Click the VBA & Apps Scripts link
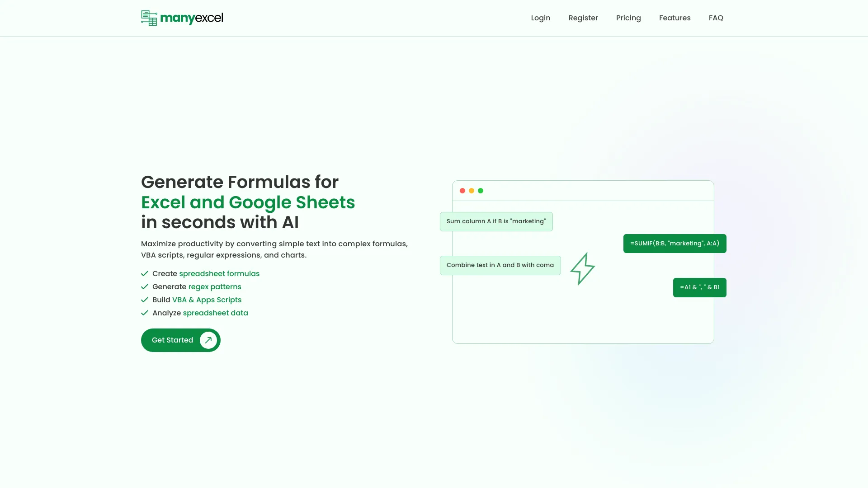Image resolution: width=868 pixels, height=488 pixels. (x=206, y=299)
